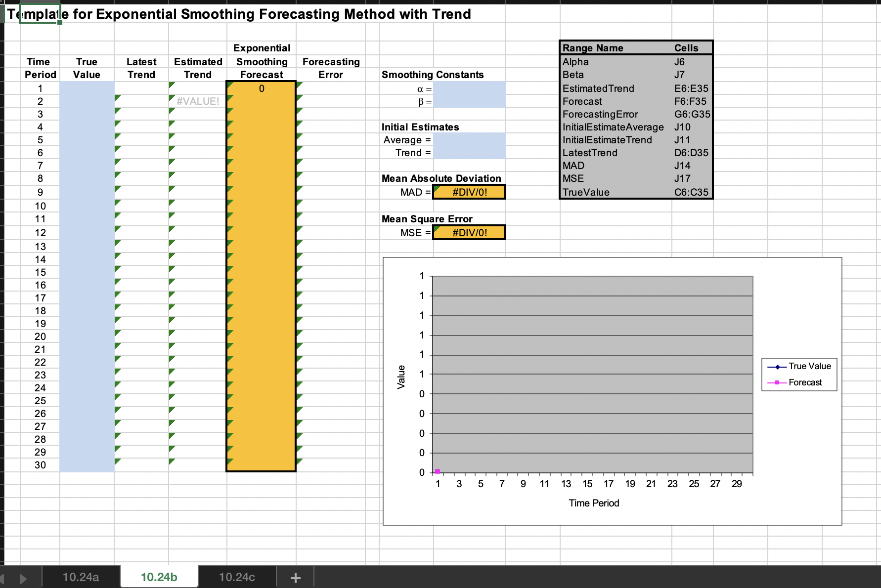Image resolution: width=881 pixels, height=588 pixels.
Task: Click the True Value cell for period 30
Action: 87,465
